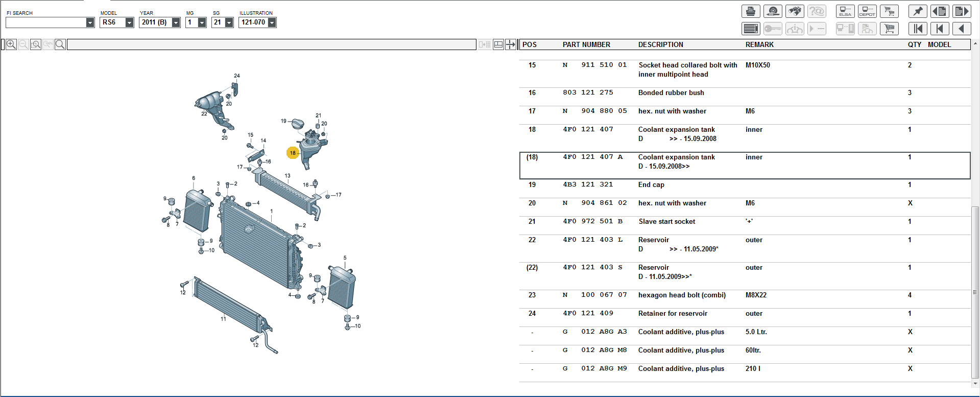Click parts list scrollbar down arrow
The height and width of the screenshot is (397, 980).
[975, 383]
